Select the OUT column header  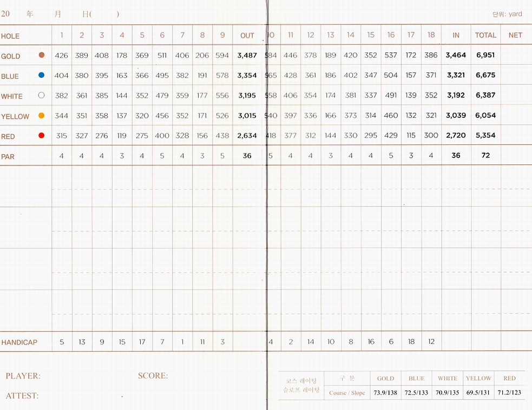click(247, 36)
